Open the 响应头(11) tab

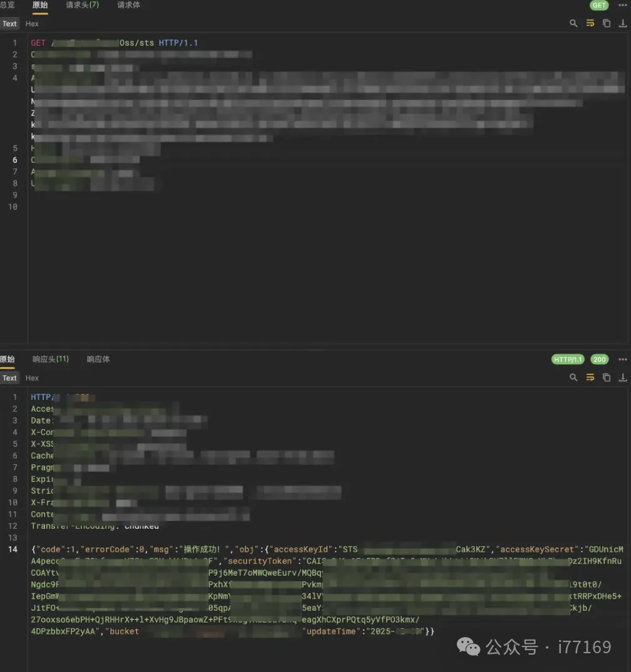(x=51, y=359)
